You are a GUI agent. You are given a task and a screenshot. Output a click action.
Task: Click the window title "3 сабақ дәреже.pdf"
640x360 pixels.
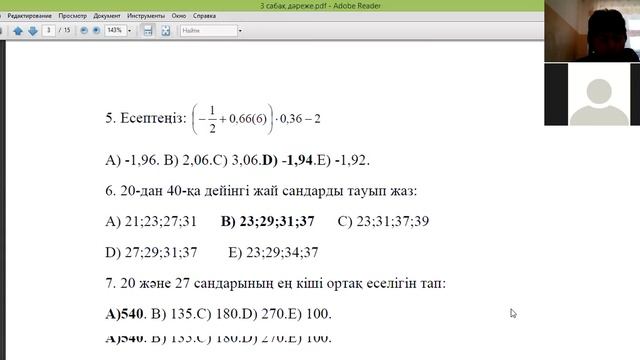[293, 6]
